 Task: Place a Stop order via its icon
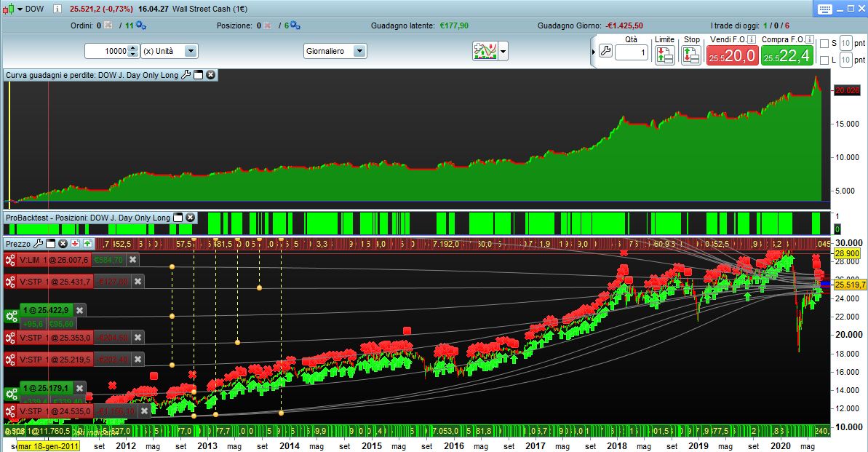[690, 55]
